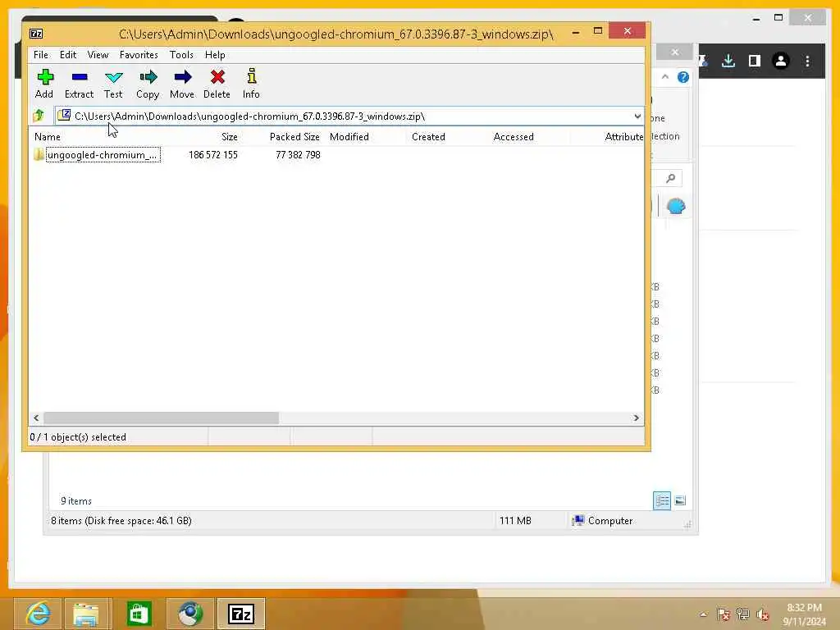This screenshot has height=630, width=840.
Task: Open the File menu
Action: coord(41,55)
